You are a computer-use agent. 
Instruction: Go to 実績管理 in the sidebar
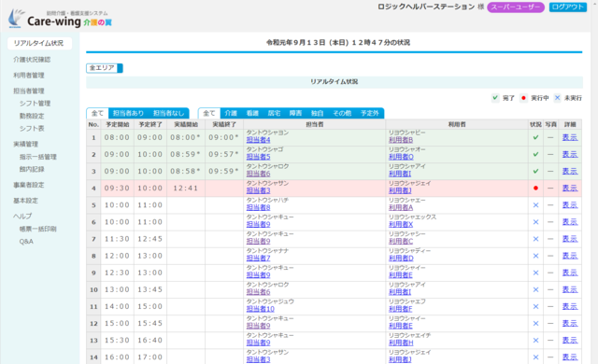click(x=26, y=145)
